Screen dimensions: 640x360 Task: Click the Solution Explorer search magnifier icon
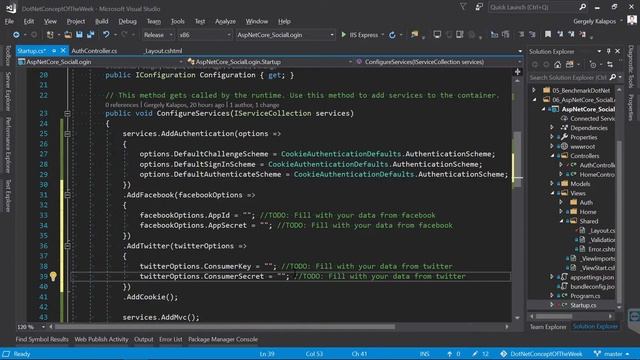click(613, 77)
